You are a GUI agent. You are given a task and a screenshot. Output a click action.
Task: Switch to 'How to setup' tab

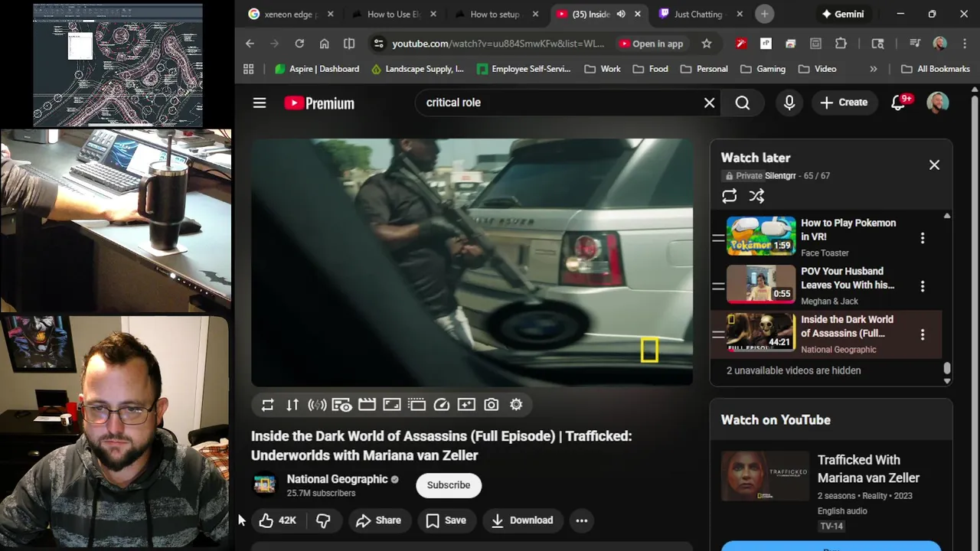pyautogui.click(x=496, y=14)
